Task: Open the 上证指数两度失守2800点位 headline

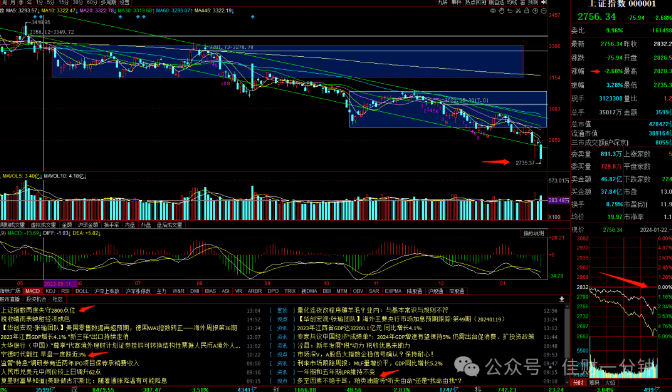Action: click(38, 310)
